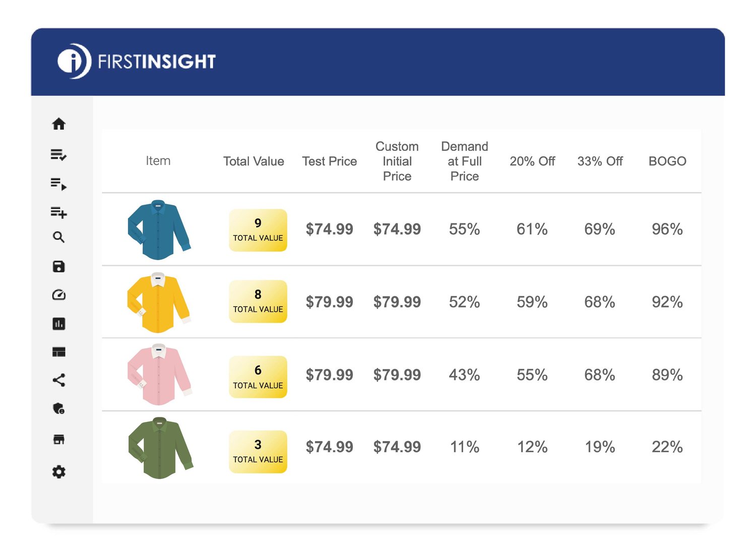The height and width of the screenshot is (553, 756).
Task: Click the Save icon
Action: [59, 267]
